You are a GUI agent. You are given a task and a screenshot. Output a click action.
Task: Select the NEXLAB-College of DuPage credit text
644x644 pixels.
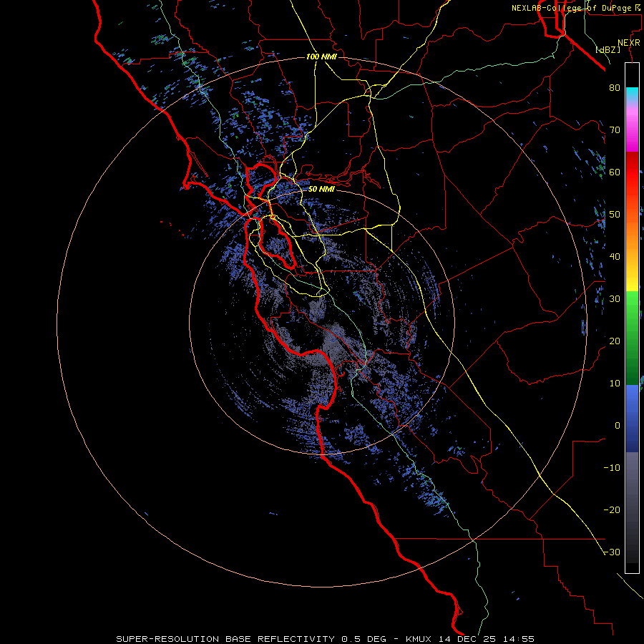[x=575, y=8]
